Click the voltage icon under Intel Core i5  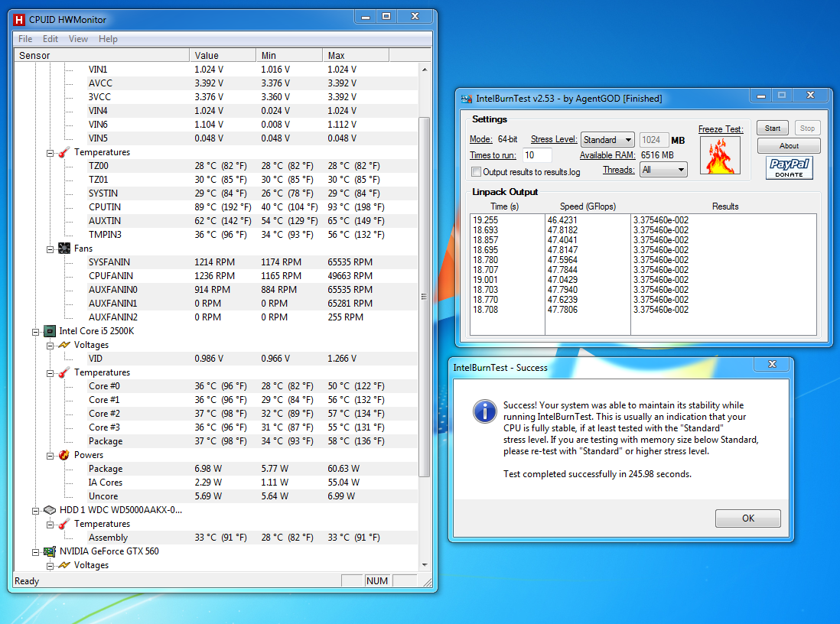click(64, 345)
